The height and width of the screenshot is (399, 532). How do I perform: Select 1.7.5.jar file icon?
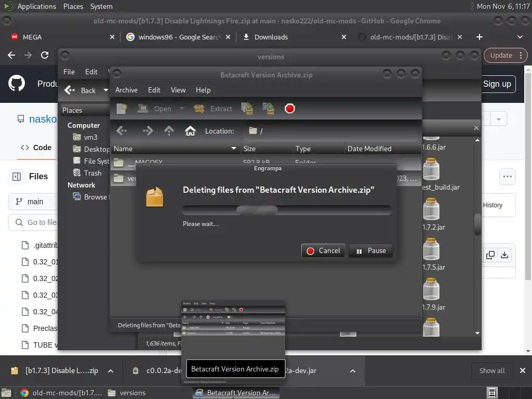(432, 249)
